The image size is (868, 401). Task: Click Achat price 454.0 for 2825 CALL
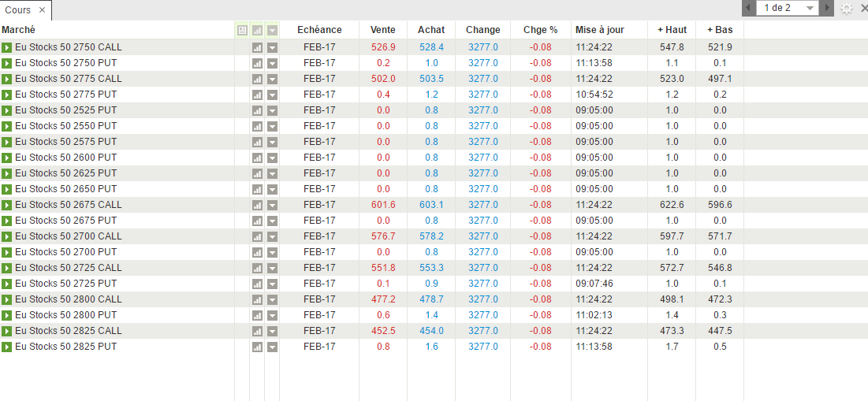(x=431, y=331)
